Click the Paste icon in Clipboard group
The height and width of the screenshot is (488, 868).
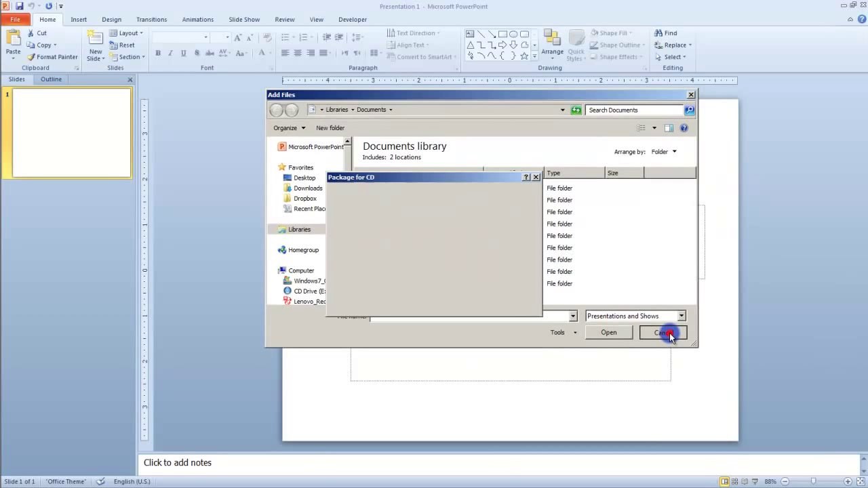pyautogui.click(x=13, y=39)
